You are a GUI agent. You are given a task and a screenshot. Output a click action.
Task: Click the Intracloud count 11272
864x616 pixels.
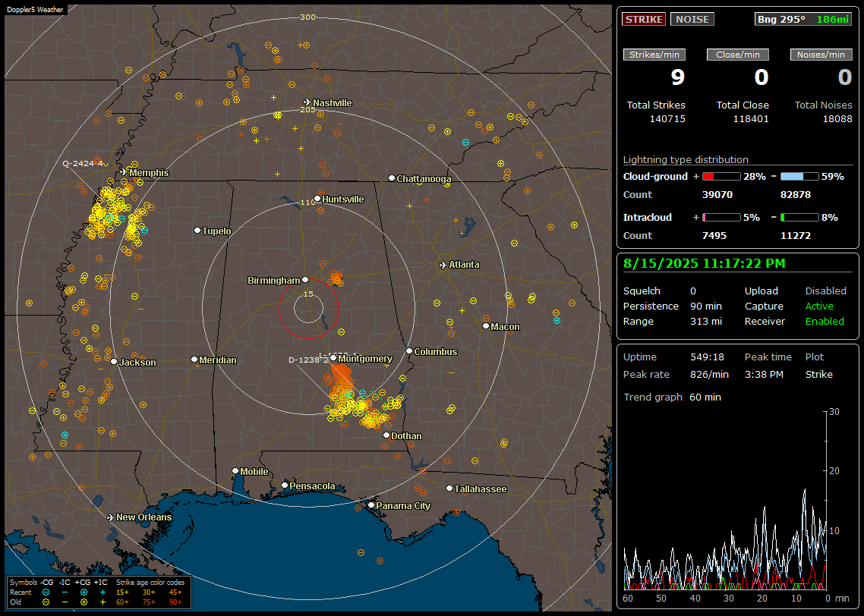point(796,236)
